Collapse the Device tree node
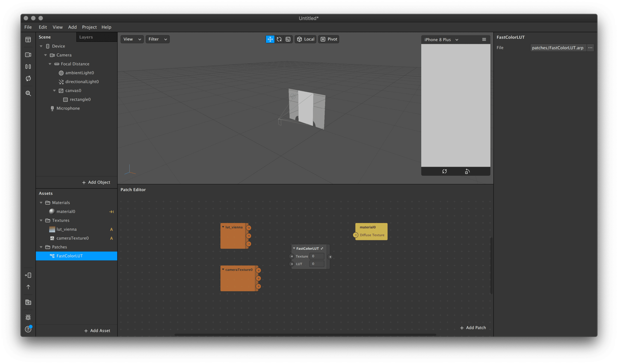Viewport: 618px width, 364px height. pyautogui.click(x=41, y=46)
